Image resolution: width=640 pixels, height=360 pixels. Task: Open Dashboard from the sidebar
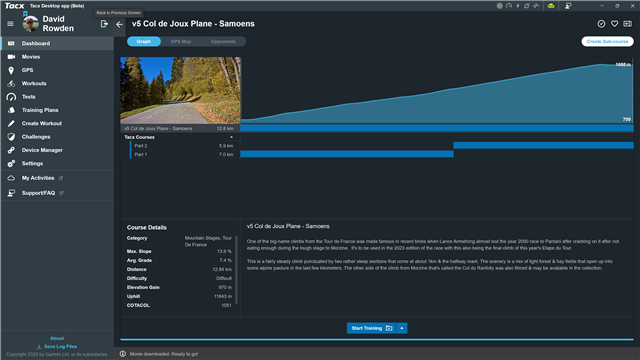(x=57, y=43)
